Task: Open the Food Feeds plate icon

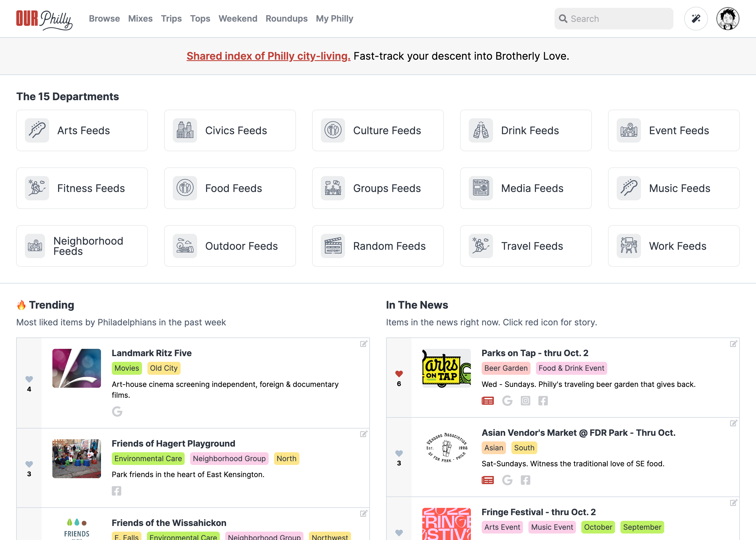Action: [185, 188]
